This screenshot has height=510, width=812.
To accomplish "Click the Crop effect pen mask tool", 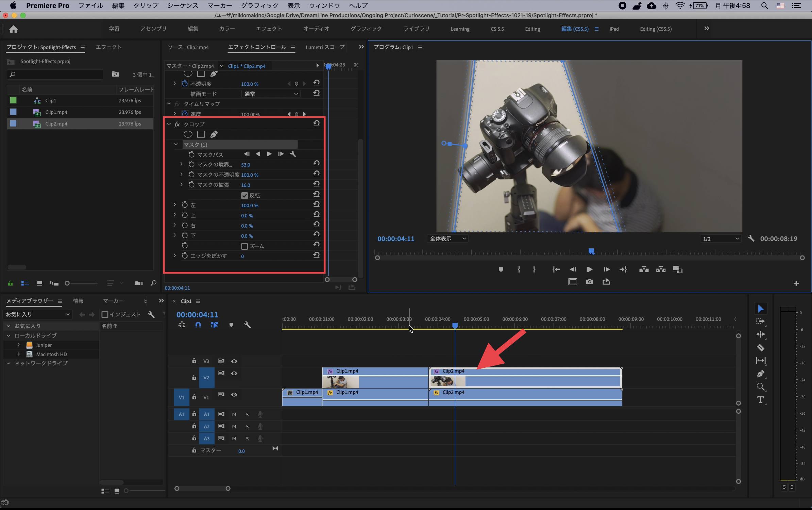I will (214, 134).
